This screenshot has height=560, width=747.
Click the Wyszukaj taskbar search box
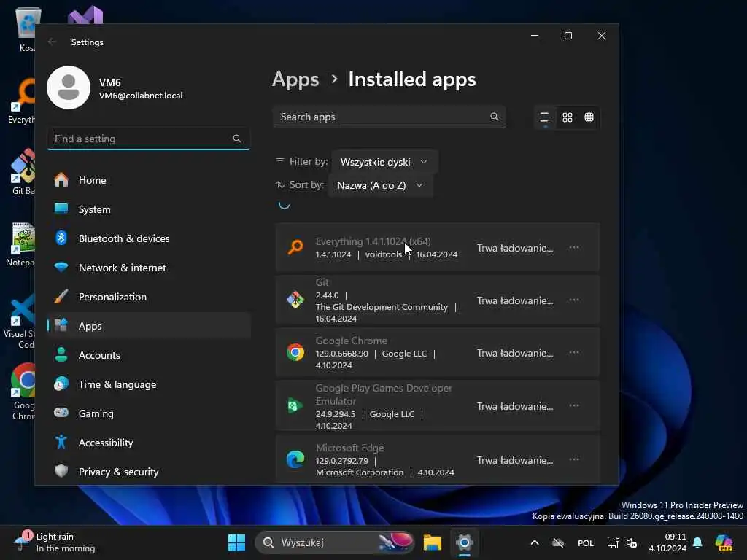coord(334,542)
